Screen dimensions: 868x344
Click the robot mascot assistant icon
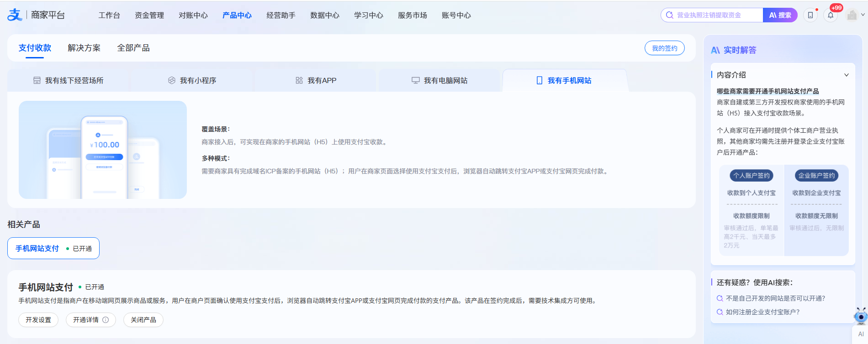coord(861,315)
